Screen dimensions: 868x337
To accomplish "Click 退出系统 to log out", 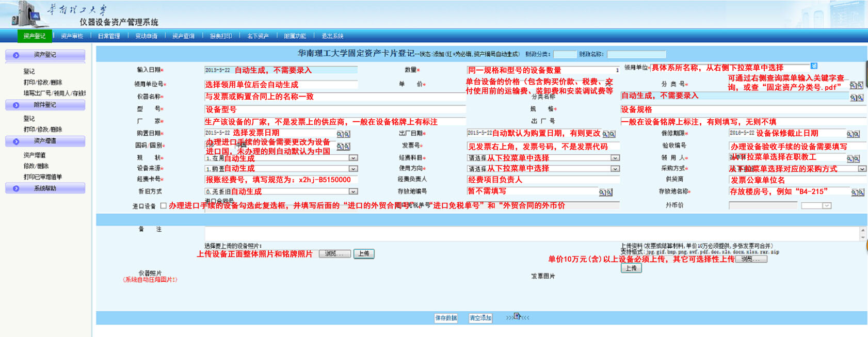I will 332,36.
